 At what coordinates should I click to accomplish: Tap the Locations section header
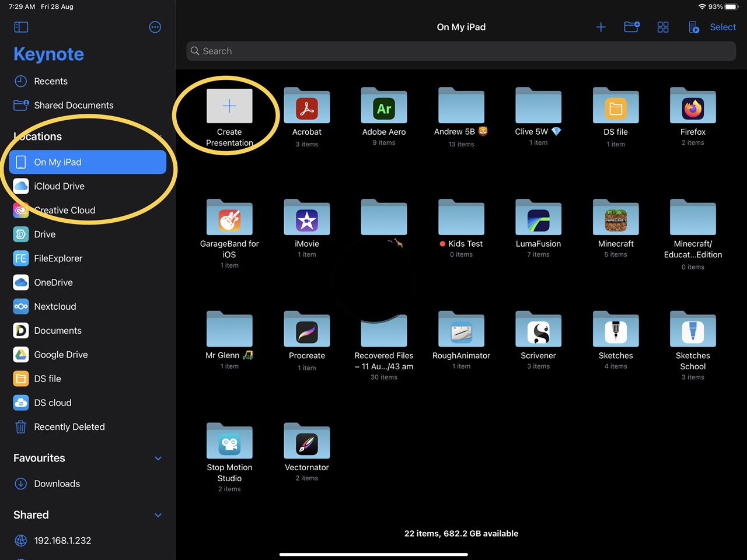38,136
